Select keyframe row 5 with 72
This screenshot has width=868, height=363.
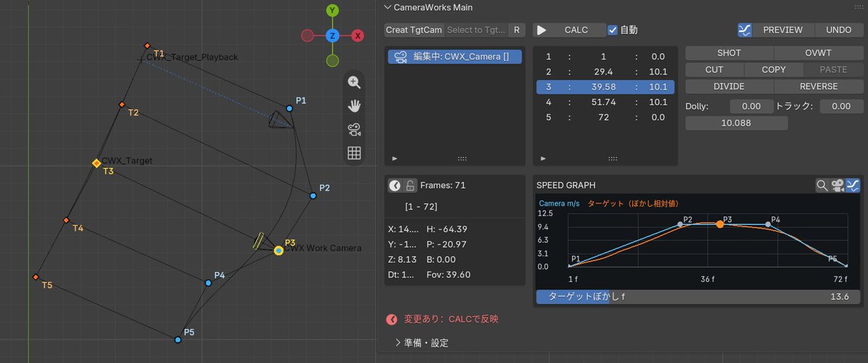(x=605, y=117)
